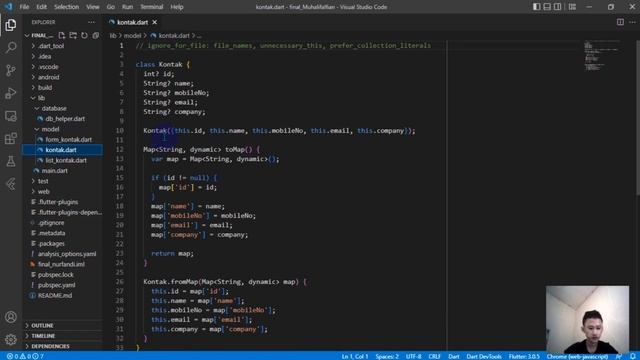The image size is (640, 360).
Task: Open notifications bell in status bar
Action: (632, 356)
